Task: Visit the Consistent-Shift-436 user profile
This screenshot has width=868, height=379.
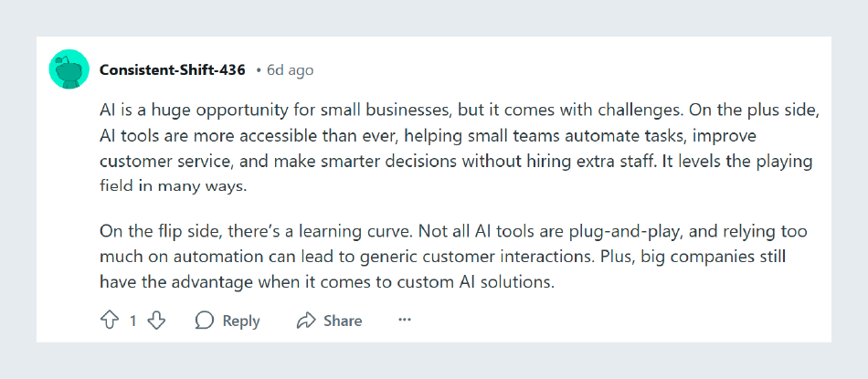Action: (x=172, y=70)
